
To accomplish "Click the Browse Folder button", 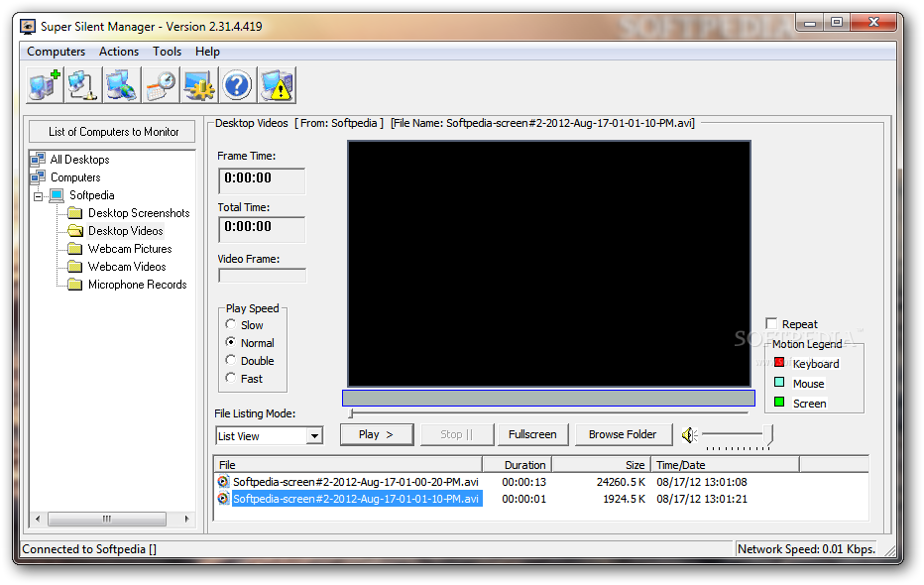I will (623, 434).
